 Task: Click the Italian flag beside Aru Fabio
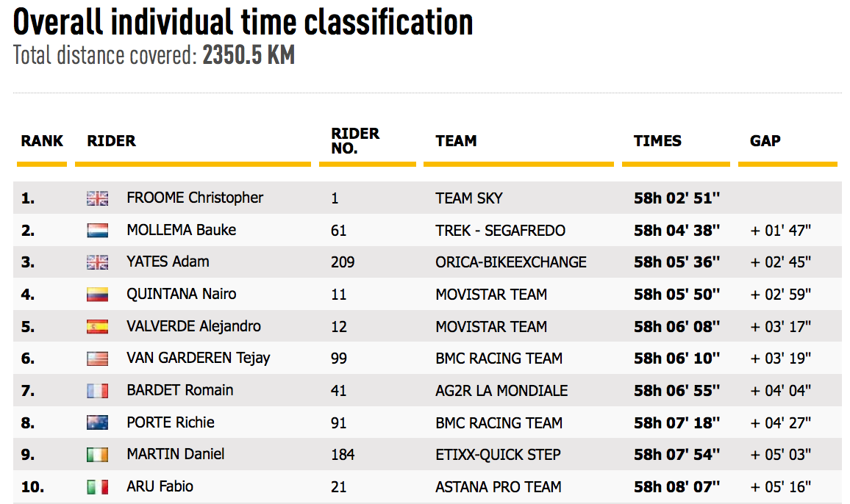point(97,487)
